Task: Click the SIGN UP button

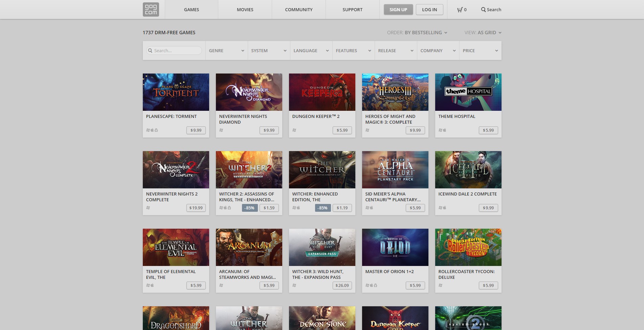Action: tap(398, 9)
